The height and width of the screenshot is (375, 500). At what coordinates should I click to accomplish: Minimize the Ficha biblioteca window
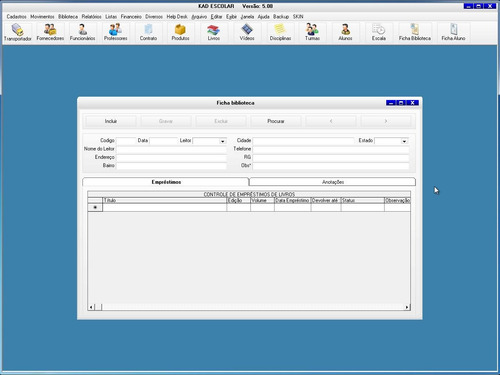tap(391, 103)
